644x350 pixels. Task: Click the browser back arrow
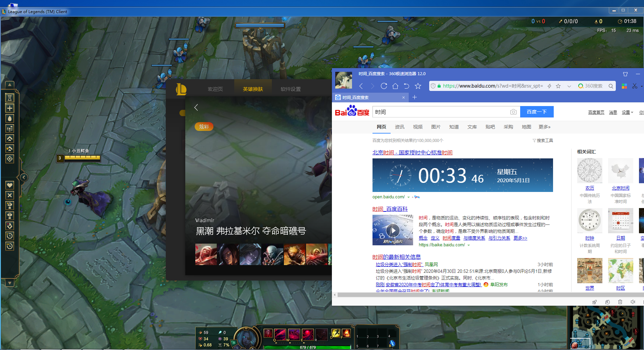[361, 86]
